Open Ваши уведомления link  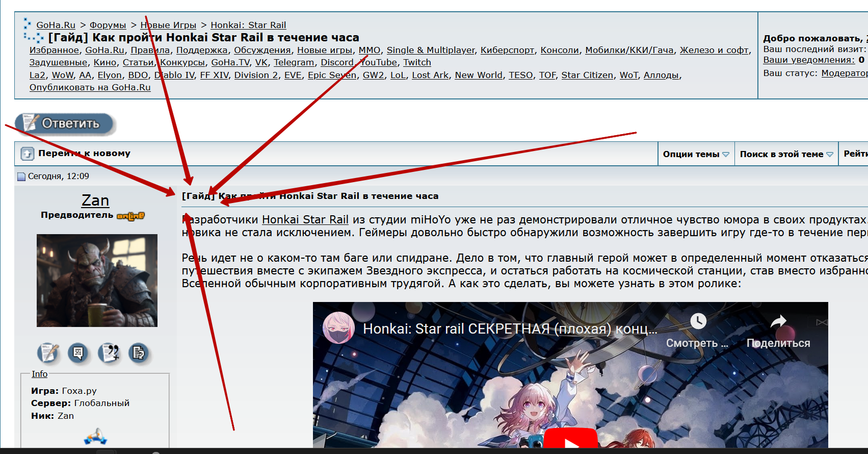(809, 60)
